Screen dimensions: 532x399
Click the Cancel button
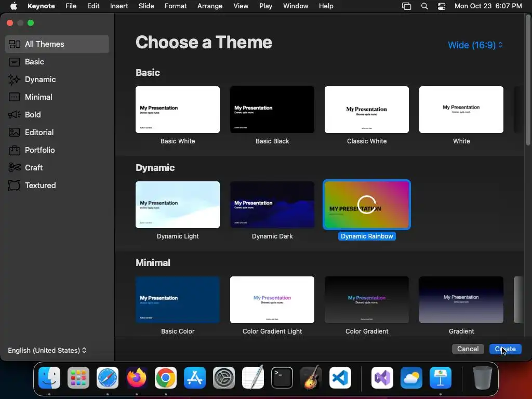[468, 349]
